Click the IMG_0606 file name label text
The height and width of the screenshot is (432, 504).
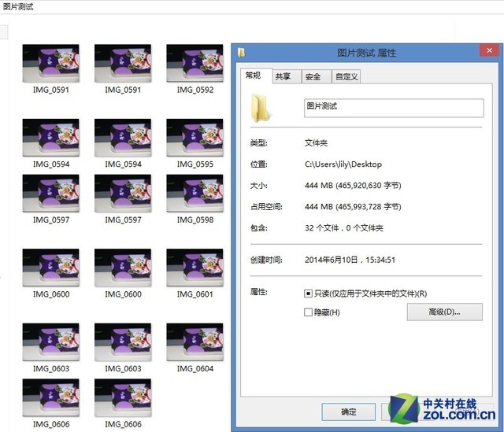coord(51,424)
